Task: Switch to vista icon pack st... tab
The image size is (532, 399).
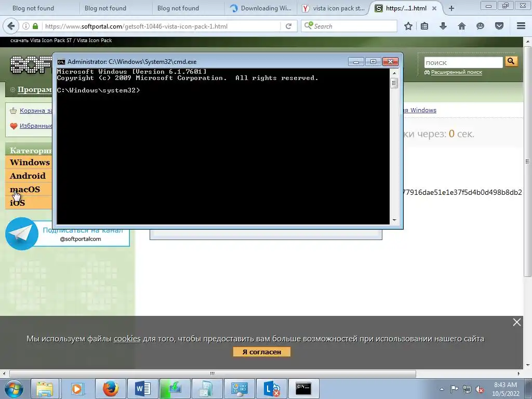Action: coord(333,8)
